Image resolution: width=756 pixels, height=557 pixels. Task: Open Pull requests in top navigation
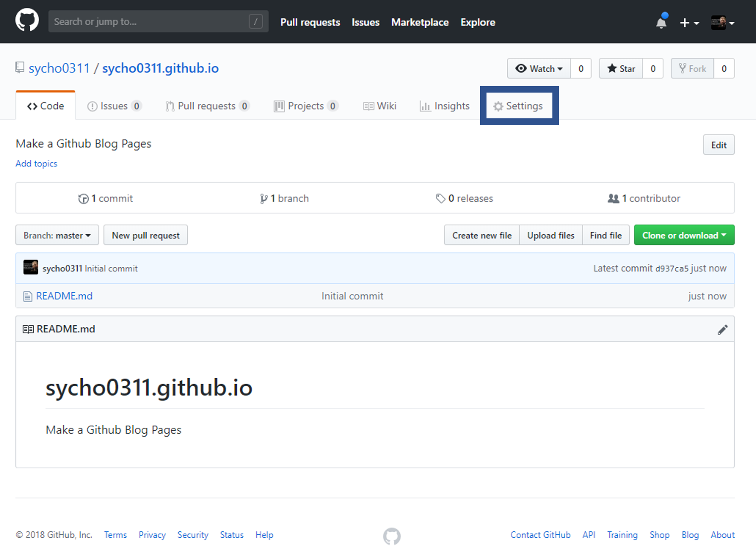(310, 22)
